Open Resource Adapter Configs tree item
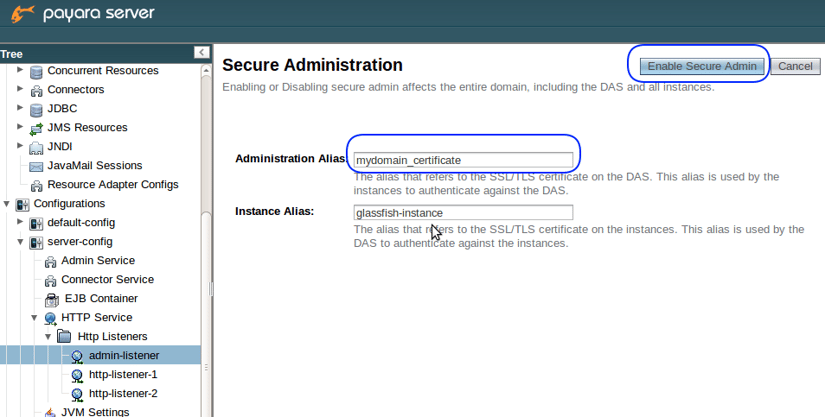This screenshot has width=825, height=417. pos(113,185)
